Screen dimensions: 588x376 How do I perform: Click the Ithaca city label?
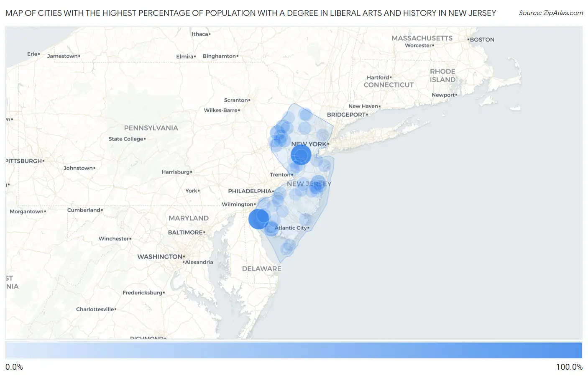pos(200,34)
